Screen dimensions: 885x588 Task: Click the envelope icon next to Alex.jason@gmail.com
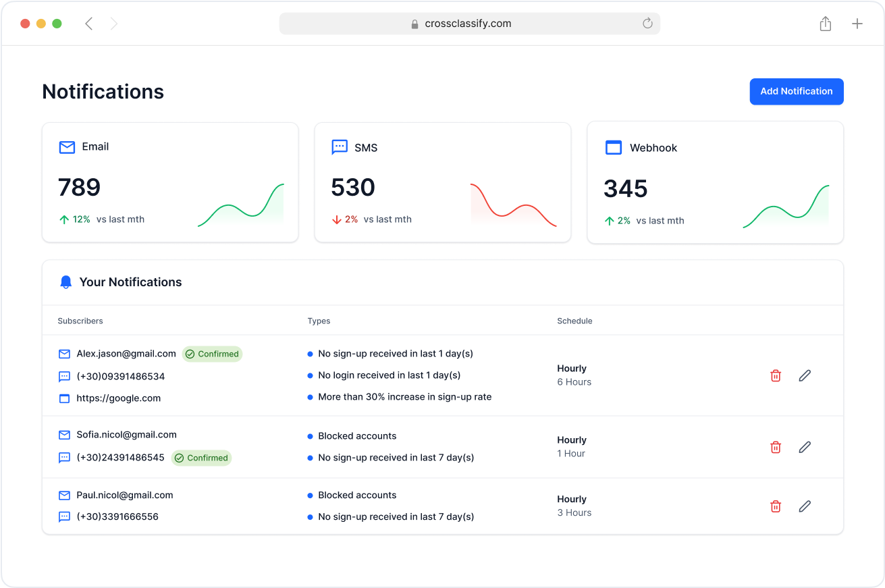point(64,354)
